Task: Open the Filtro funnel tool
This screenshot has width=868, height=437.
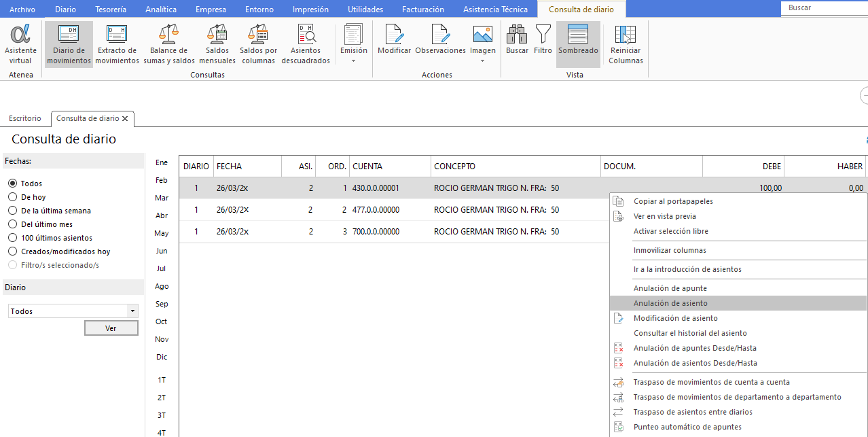Action: click(543, 41)
